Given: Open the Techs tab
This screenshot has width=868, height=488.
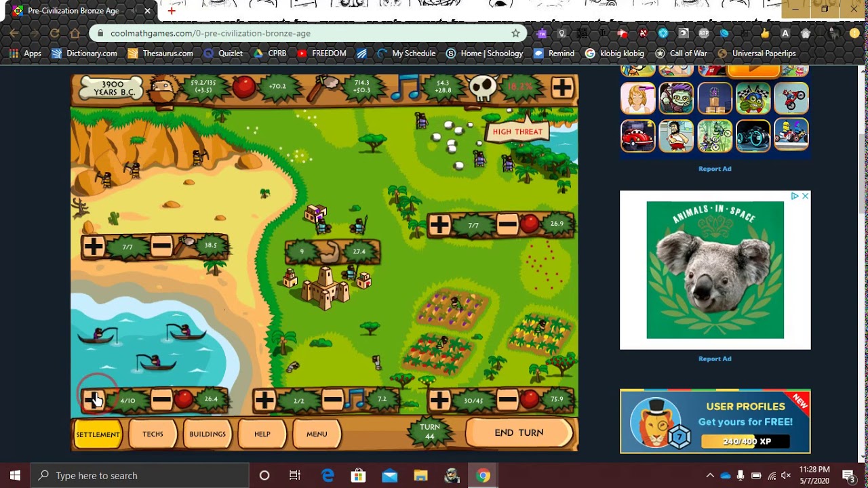Looking at the screenshot, I should point(153,434).
